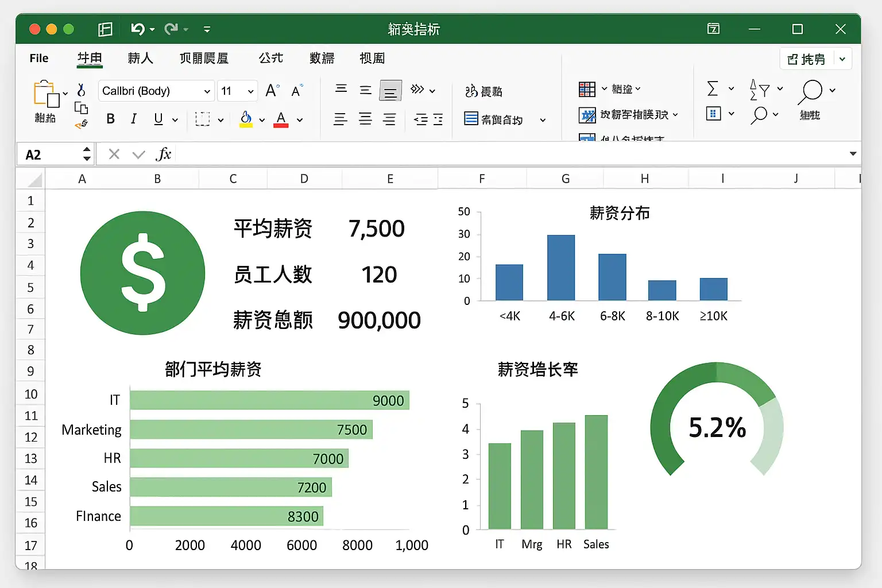Click the Increase Font Size icon

click(x=272, y=91)
